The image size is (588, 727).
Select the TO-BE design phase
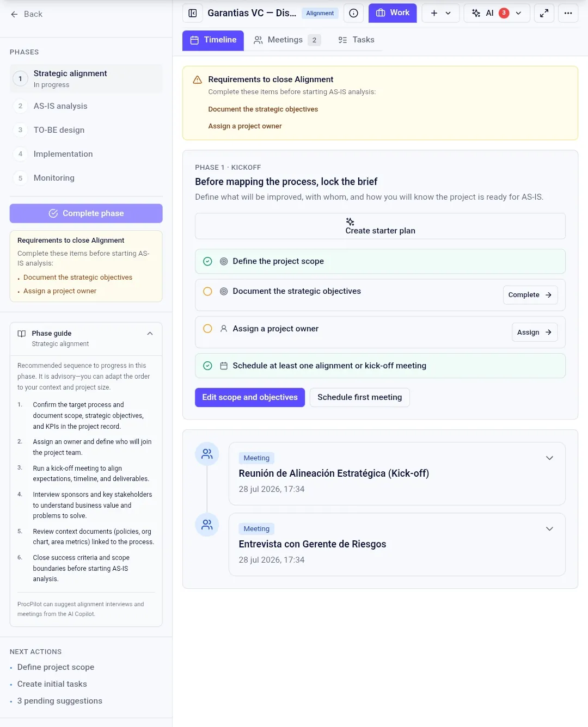click(86, 130)
